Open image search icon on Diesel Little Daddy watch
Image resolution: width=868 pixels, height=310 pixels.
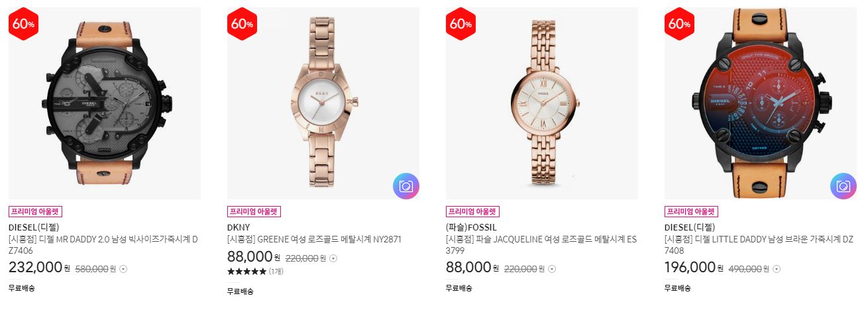(843, 186)
